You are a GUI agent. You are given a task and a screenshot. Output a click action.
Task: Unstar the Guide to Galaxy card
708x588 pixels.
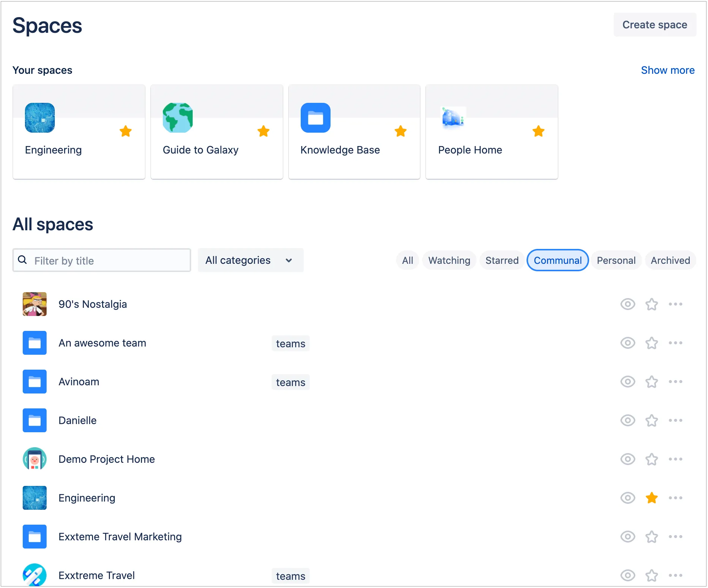(x=263, y=131)
